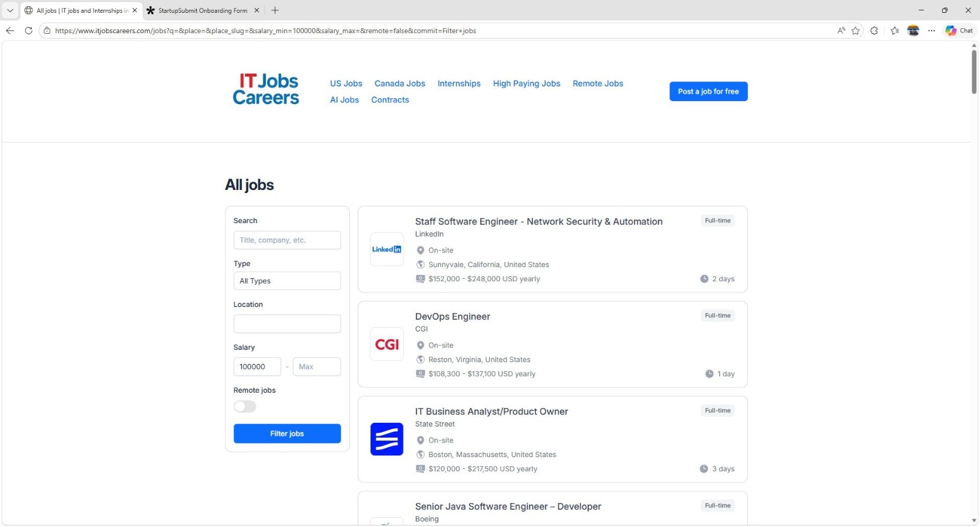Go to the Internships nav link

459,84
